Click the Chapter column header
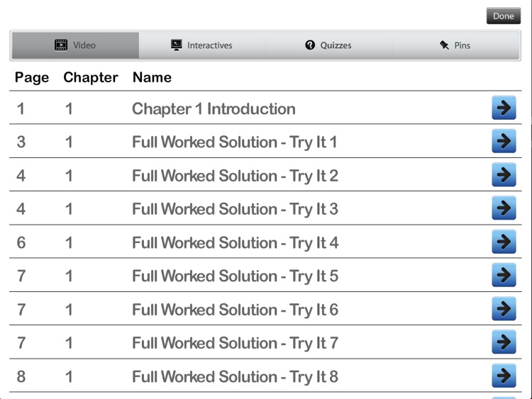 [89, 77]
